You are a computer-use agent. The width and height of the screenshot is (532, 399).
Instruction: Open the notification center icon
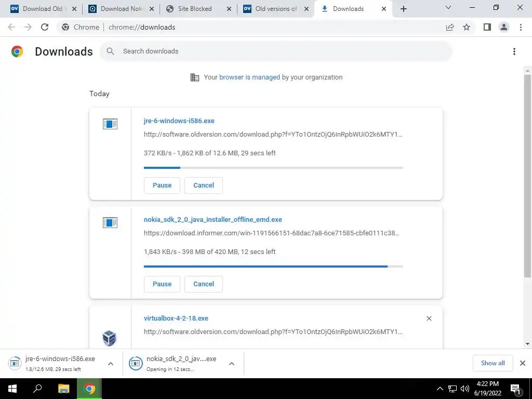(515, 389)
